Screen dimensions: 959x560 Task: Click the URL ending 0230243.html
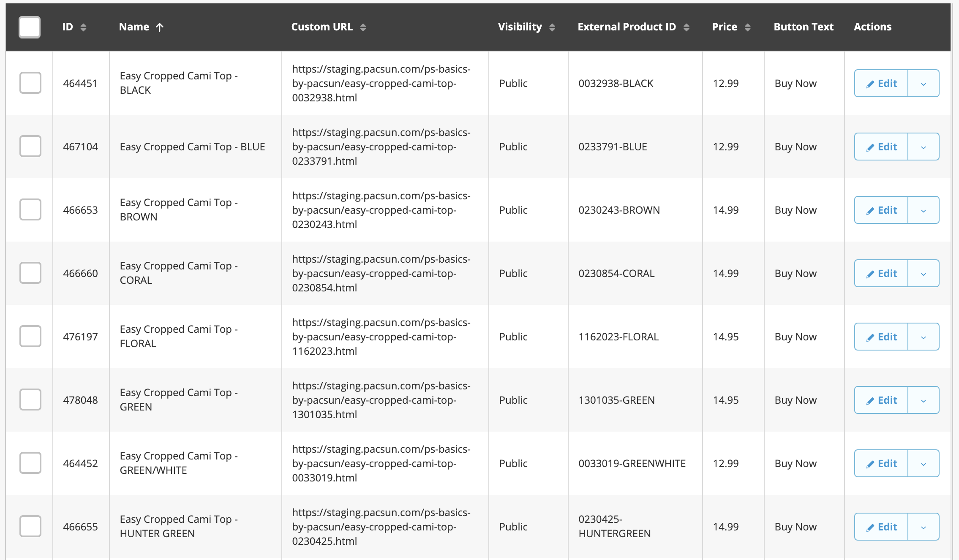click(381, 210)
